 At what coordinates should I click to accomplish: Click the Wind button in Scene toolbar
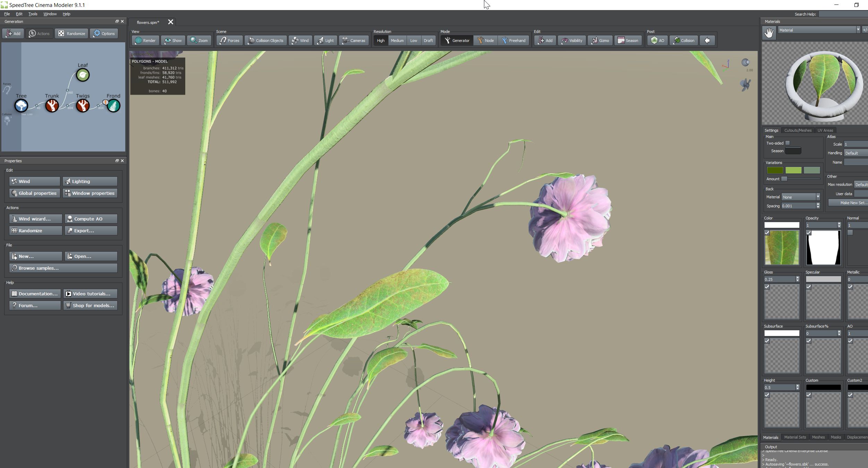[300, 41]
